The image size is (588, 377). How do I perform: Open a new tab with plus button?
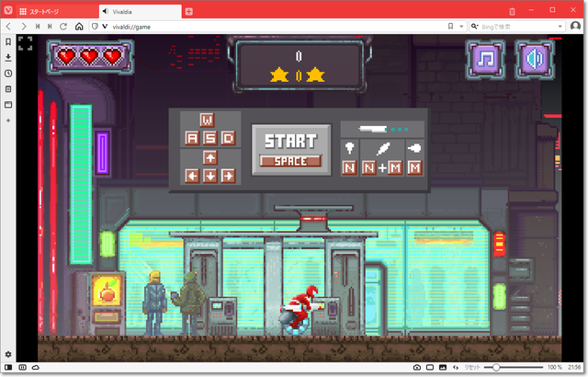point(189,11)
